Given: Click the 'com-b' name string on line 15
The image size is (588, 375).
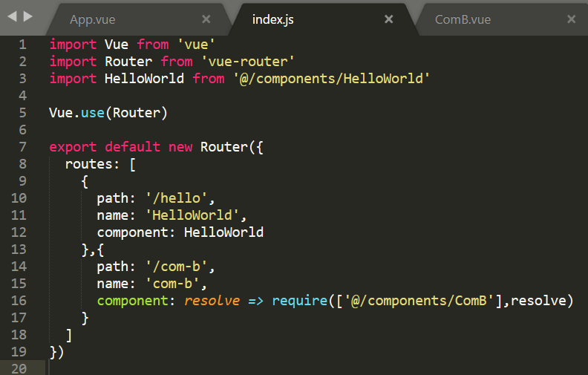Looking at the screenshot, I should tap(172, 284).
